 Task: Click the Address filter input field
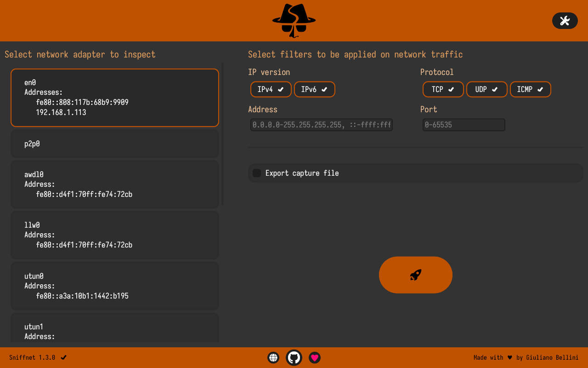click(x=322, y=125)
